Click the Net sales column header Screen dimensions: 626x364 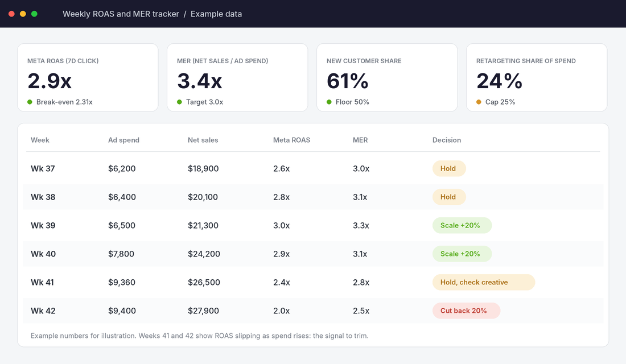coord(203,140)
